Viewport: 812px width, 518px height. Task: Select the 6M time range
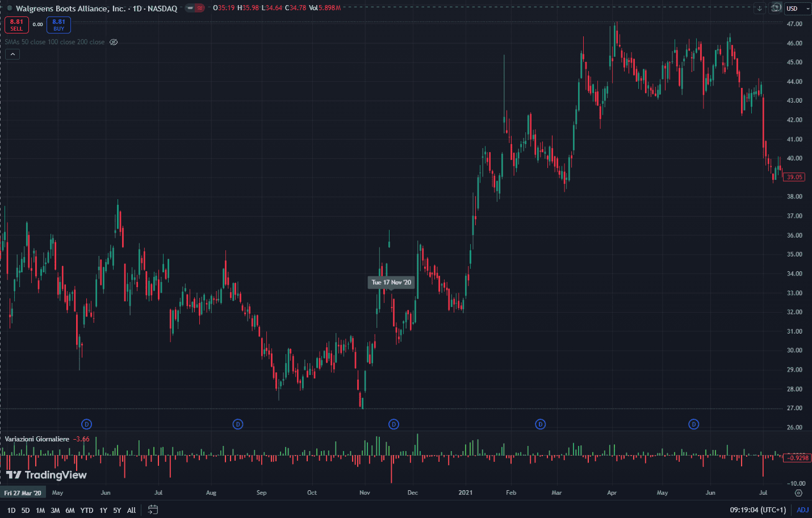click(70, 510)
